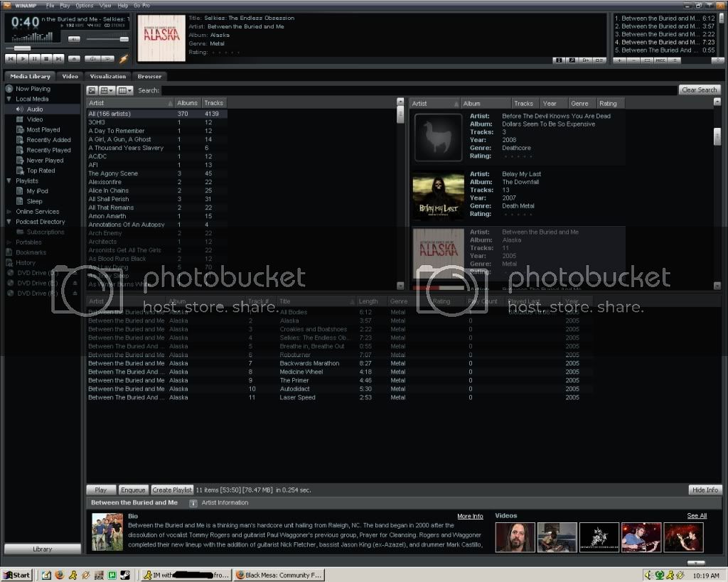
Task: Collapse the Local Media tree node
Action: click(9, 99)
